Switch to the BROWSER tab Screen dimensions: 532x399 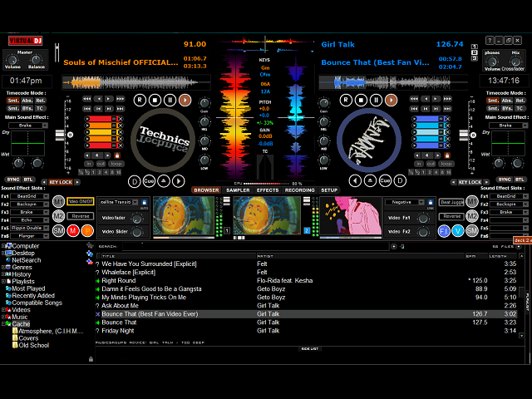tap(206, 190)
